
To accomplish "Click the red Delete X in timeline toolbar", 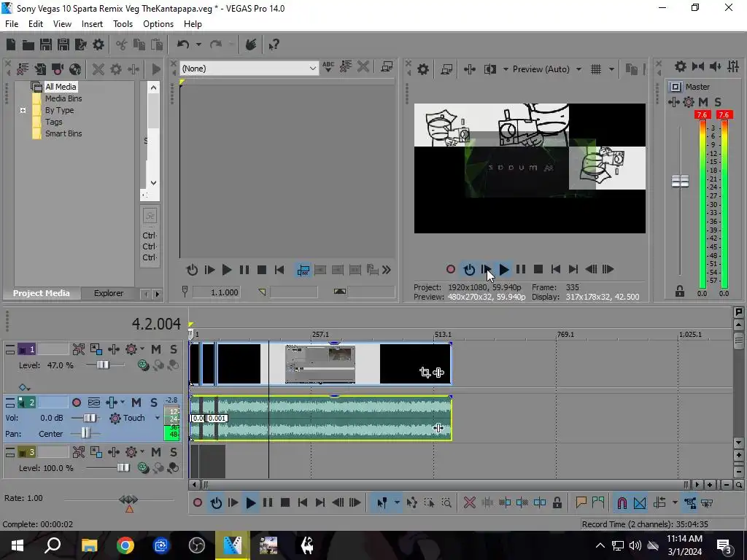I will pos(469,502).
